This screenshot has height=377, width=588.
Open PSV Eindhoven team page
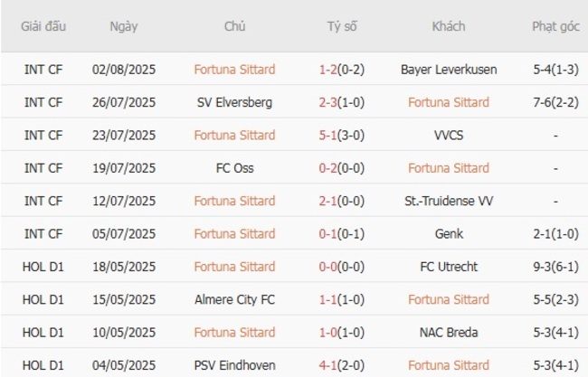coord(234,365)
